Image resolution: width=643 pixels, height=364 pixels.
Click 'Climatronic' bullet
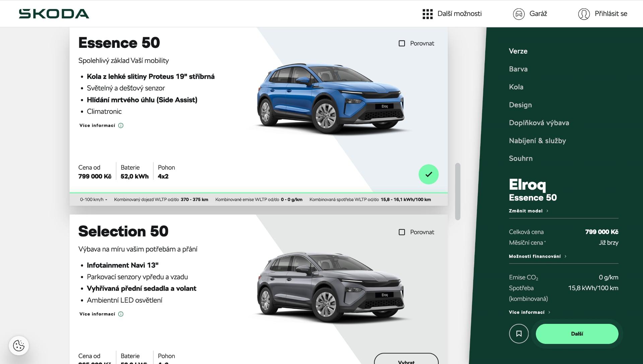104,111
